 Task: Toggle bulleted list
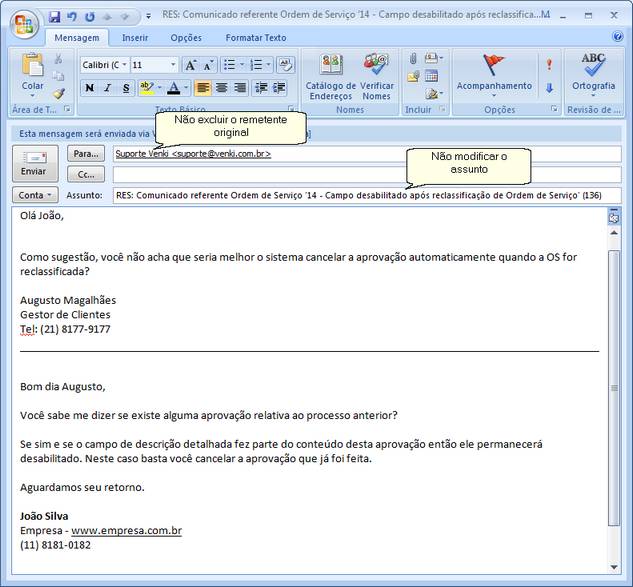229,65
